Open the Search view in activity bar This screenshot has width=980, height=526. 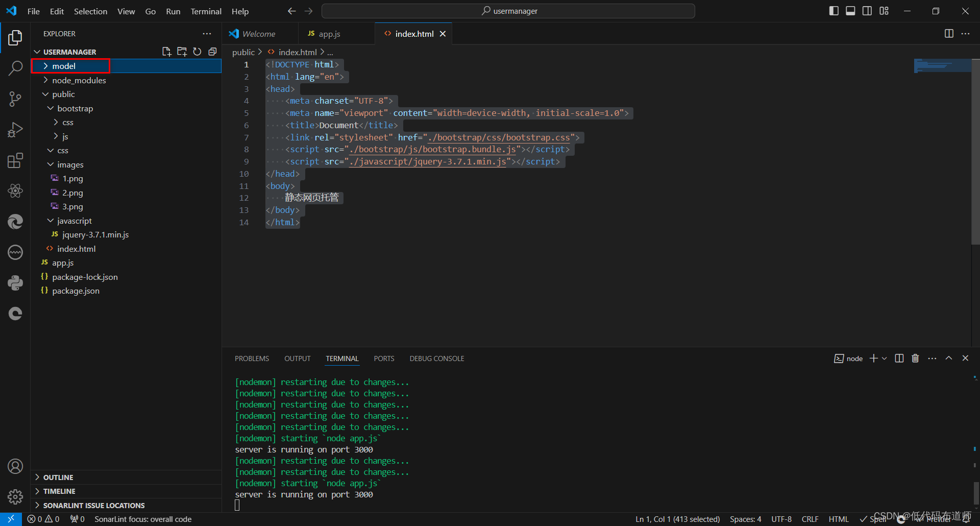click(x=15, y=68)
